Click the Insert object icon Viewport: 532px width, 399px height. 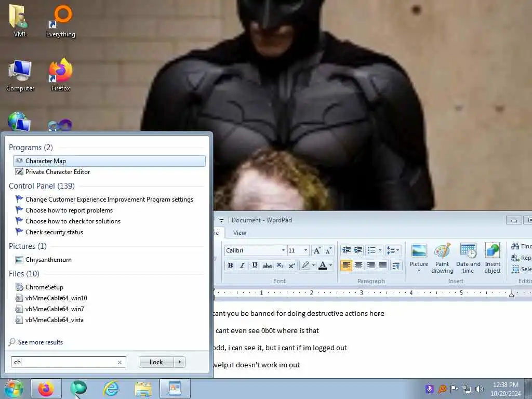click(493, 258)
